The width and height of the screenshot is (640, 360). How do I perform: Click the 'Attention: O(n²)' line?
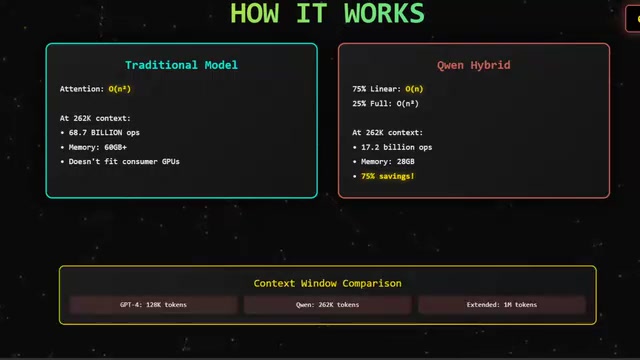click(x=95, y=89)
